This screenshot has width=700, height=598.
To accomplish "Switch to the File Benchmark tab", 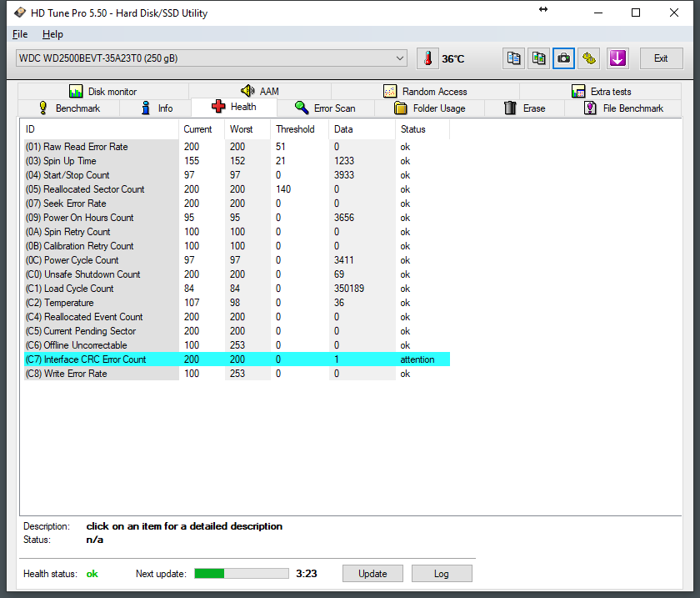I will [623, 108].
